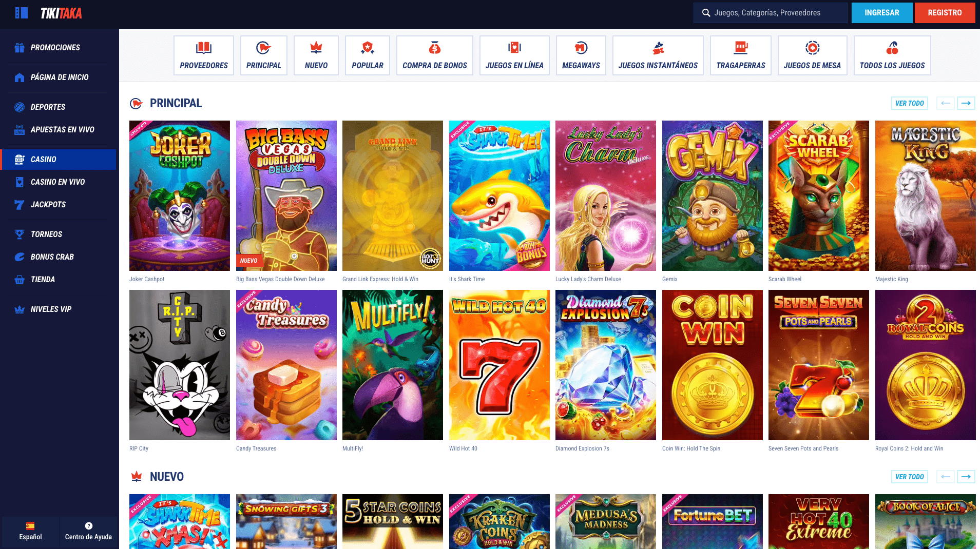Click the sidebar toggle icon beside the logo
980x549 pixels.
(x=22, y=13)
